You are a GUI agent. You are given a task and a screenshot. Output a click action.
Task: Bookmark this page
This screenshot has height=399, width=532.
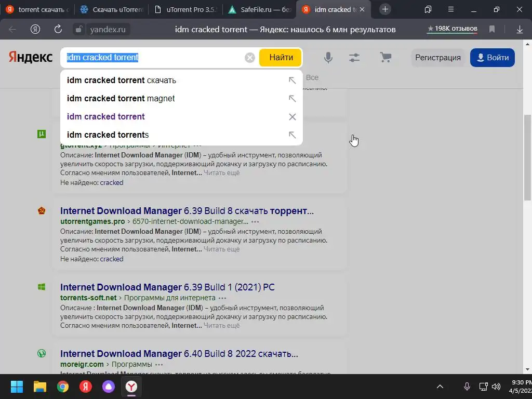tap(492, 30)
